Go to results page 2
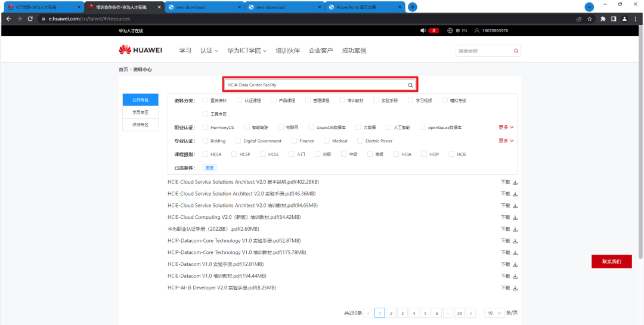 pyautogui.click(x=391, y=313)
